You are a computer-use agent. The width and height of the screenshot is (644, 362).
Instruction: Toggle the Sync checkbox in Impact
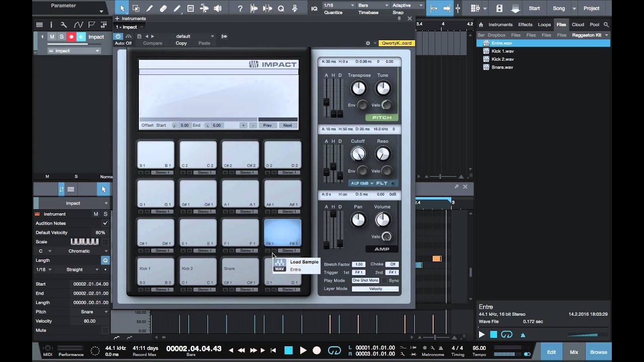coord(384,281)
